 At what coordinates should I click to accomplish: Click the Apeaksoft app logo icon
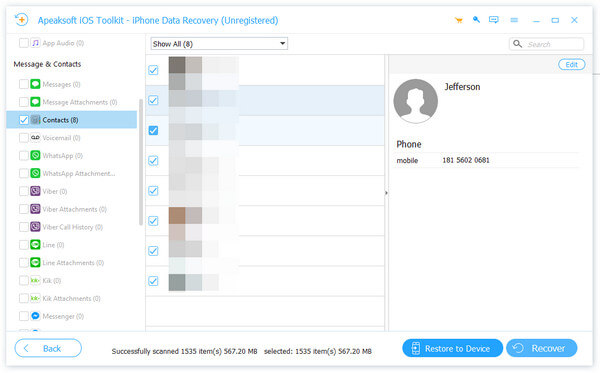(x=21, y=20)
